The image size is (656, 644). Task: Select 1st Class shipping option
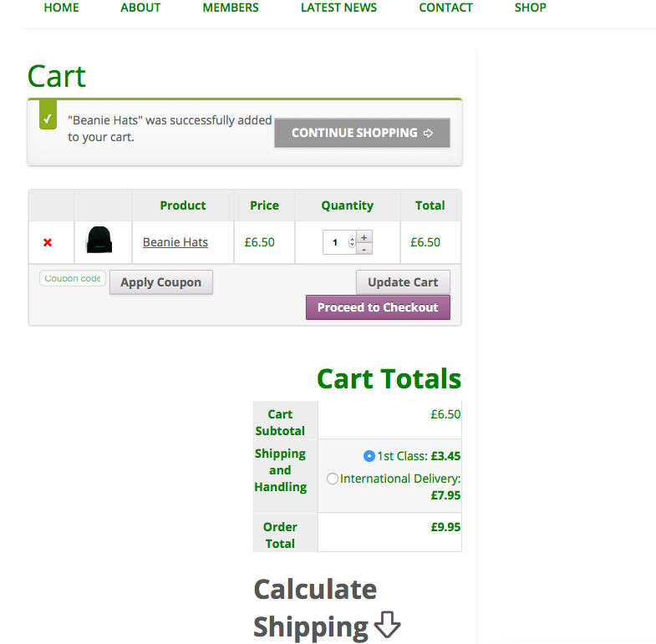click(369, 456)
